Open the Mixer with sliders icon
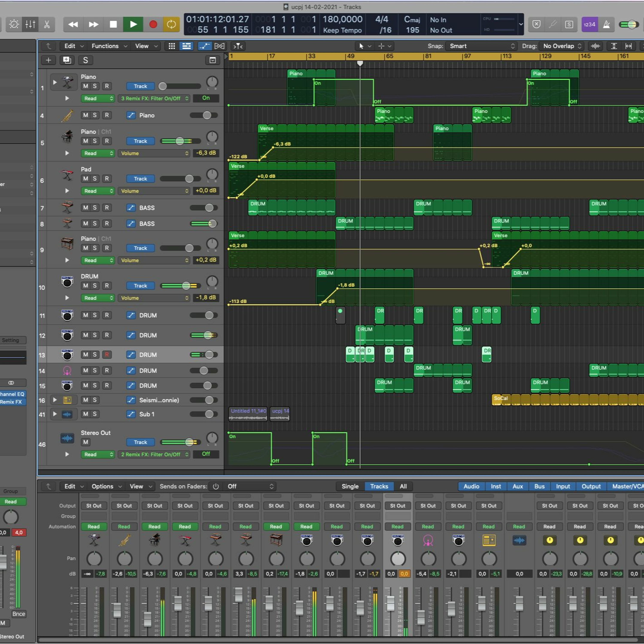Screen dimensions: 644x644 pyautogui.click(x=30, y=24)
